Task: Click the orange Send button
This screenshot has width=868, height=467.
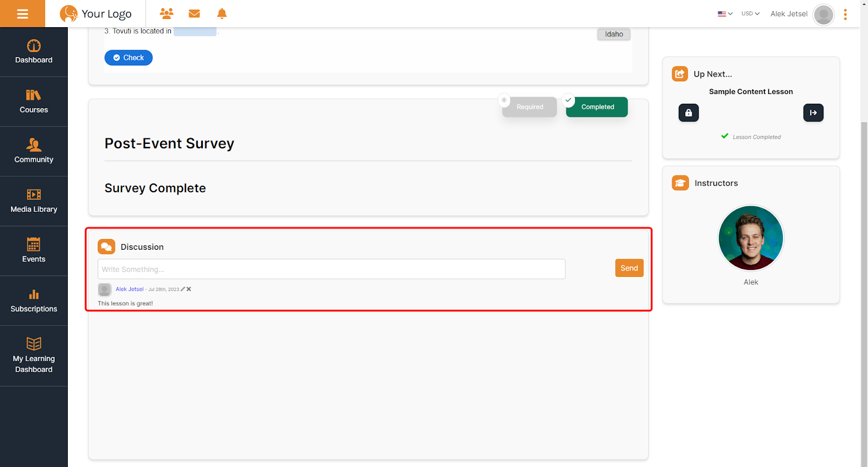Action: [629, 268]
